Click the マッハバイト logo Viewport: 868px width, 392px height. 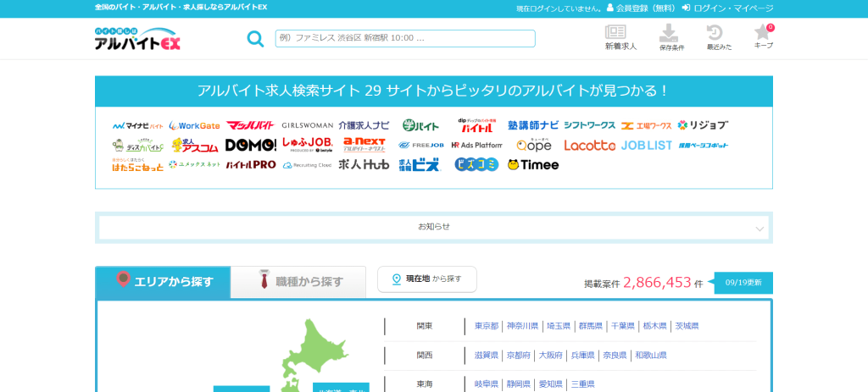pyautogui.click(x=250, y=125)
